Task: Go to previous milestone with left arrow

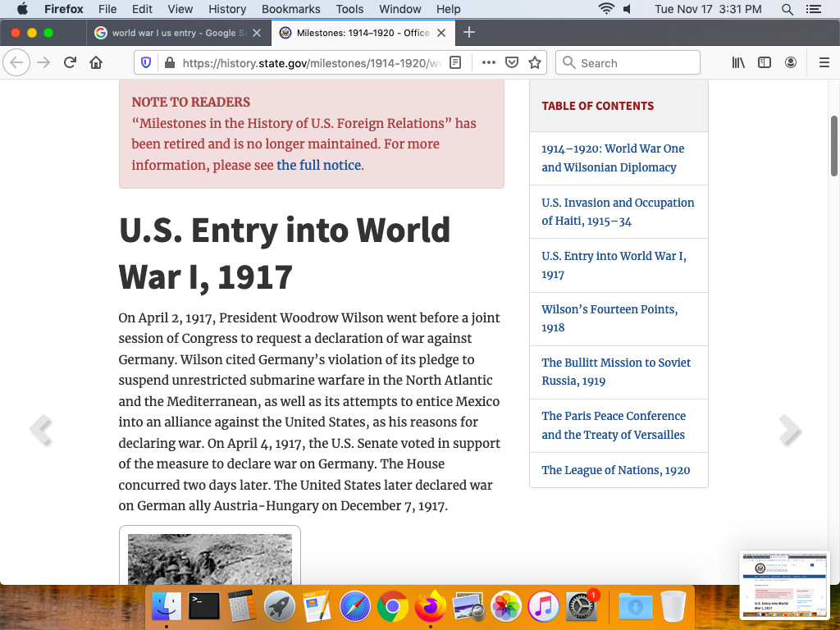Action: pyautogui.click(x=40, y=430)
